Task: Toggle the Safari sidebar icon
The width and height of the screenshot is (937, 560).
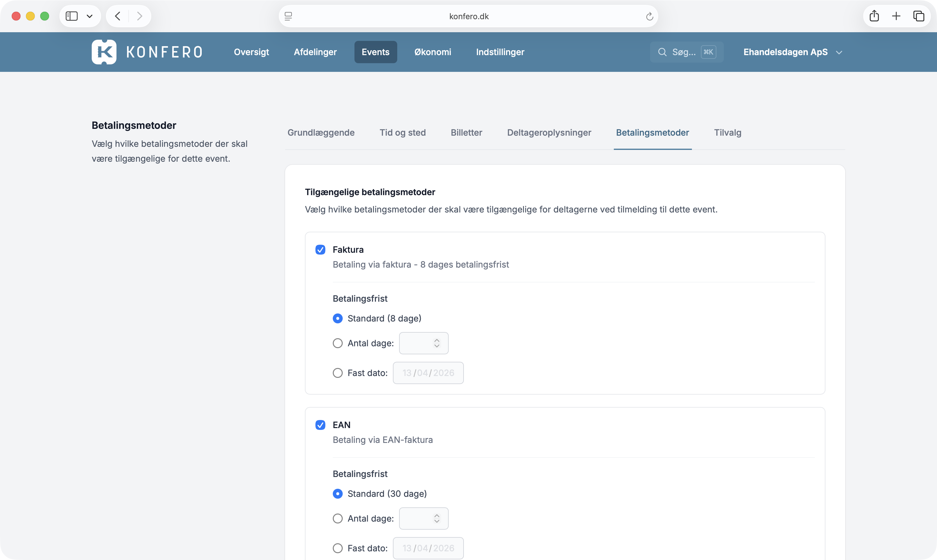Action: pyautogui.click(x=72, y=16)
